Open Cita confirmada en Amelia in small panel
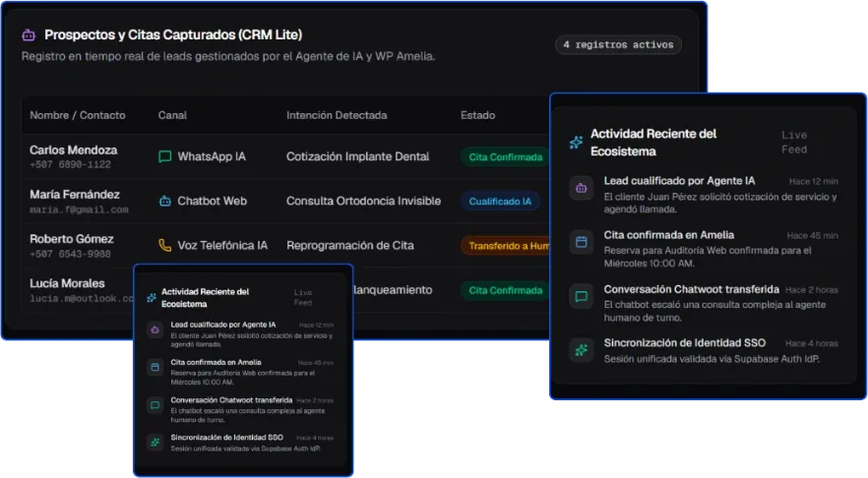The image size is (868, 478). (x=216, y=362)
